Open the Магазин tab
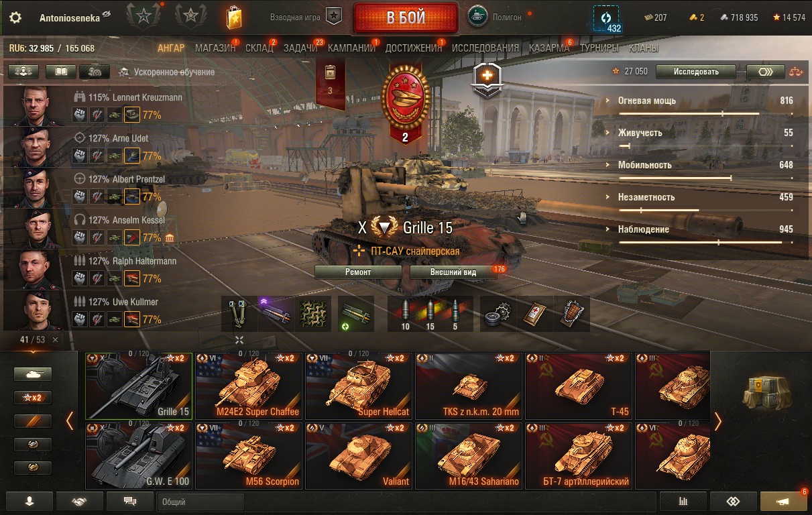 [215, 48]
